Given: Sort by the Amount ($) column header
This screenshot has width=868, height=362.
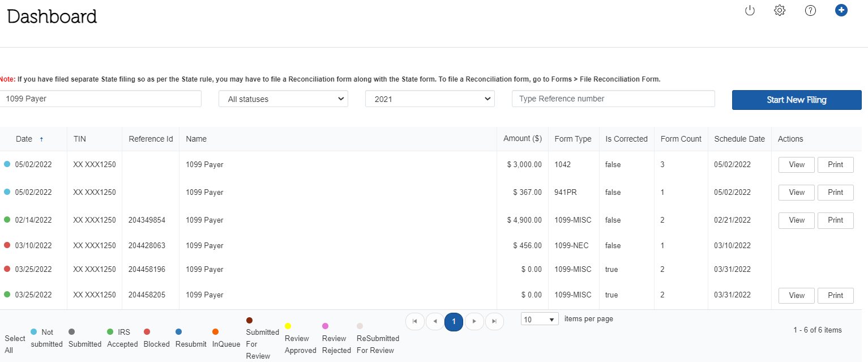Looking at the screenshot, I should click(x=523, y=139).
